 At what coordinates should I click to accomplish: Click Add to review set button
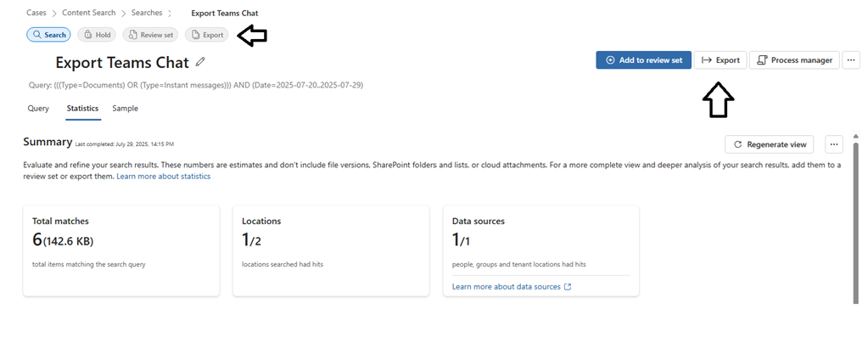643,59
